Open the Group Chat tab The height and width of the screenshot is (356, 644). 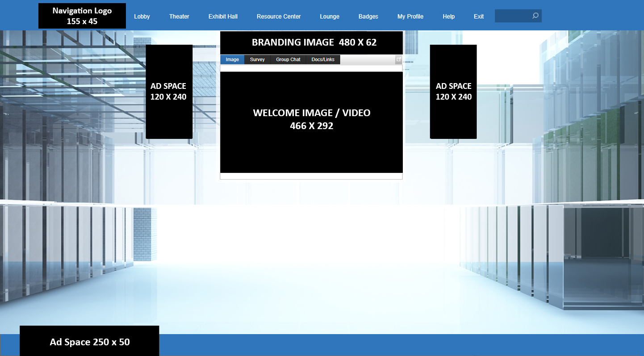[x=288, y=59]
